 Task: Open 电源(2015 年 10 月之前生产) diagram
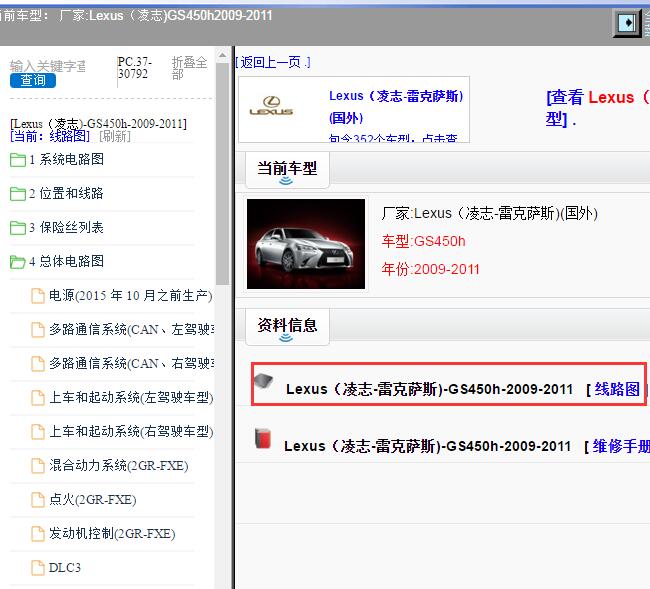131,296
